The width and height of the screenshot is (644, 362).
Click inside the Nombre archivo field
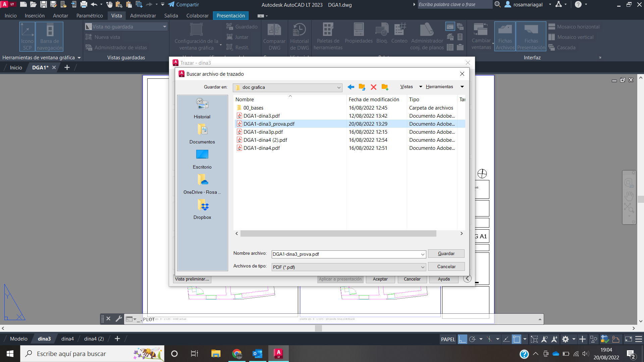pos(345,254)
